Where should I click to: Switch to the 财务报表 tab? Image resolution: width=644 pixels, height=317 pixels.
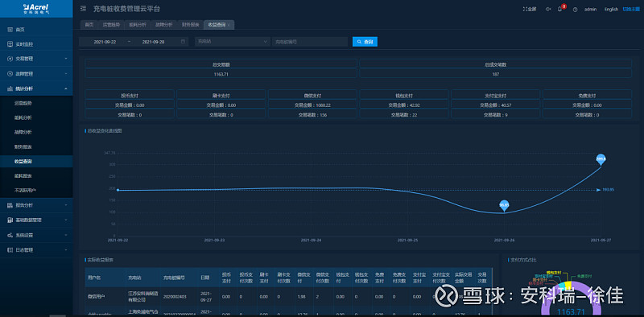[191, 25]
